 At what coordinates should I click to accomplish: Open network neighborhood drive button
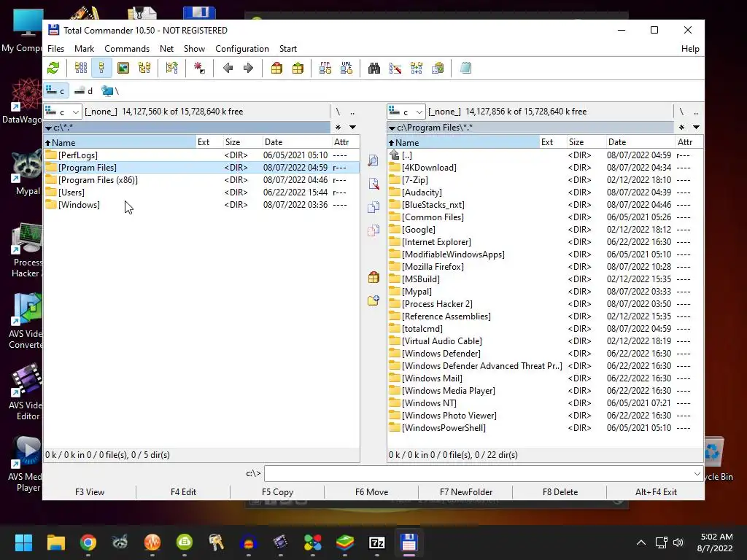(x=110, y=90)
